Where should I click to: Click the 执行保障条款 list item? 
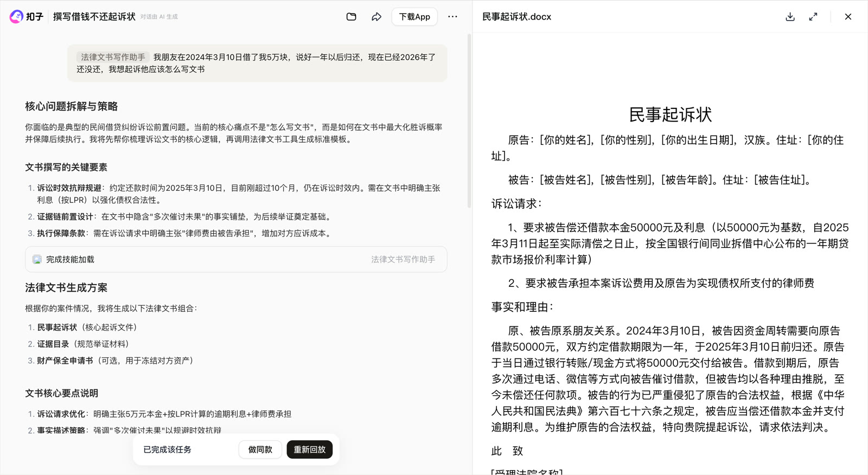point(186,233)
